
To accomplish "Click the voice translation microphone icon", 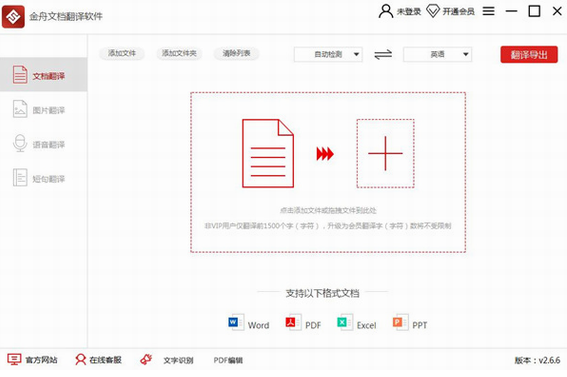I will point(20,143).
